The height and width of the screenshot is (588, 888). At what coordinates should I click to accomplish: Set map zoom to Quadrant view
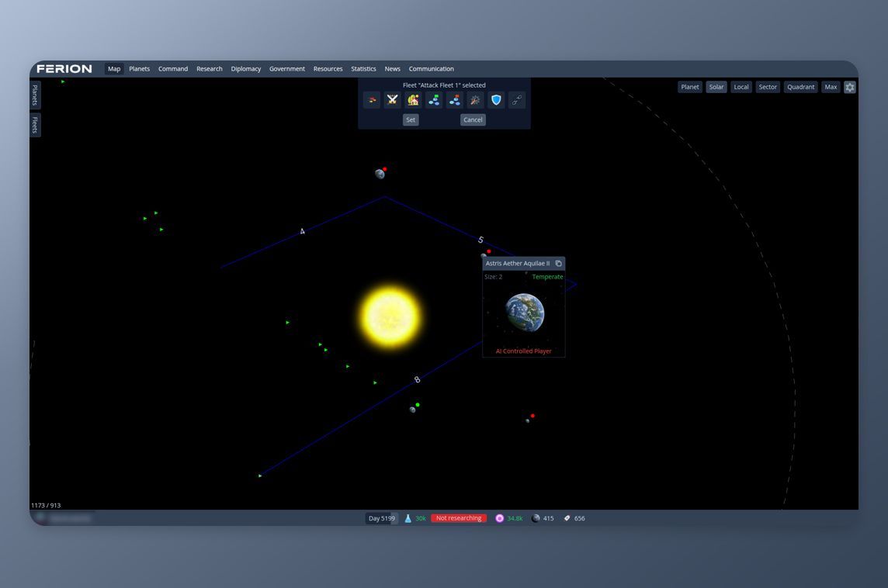(800, 87)
